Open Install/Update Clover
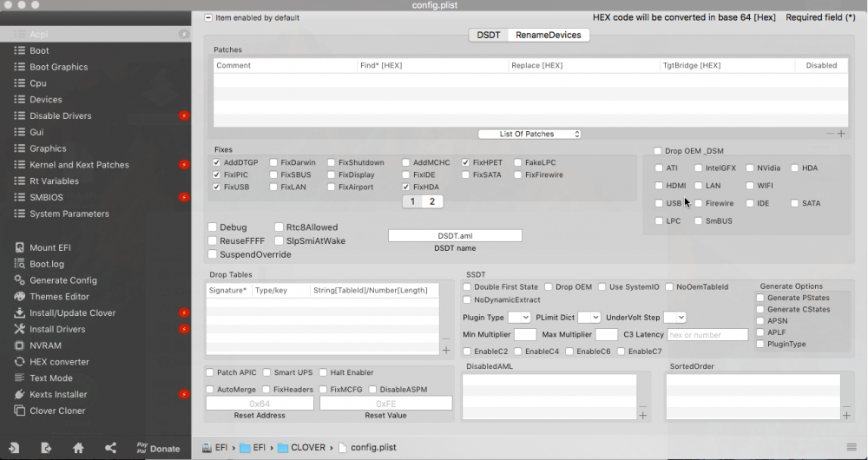868x460 pixels. tap(65, 312)
